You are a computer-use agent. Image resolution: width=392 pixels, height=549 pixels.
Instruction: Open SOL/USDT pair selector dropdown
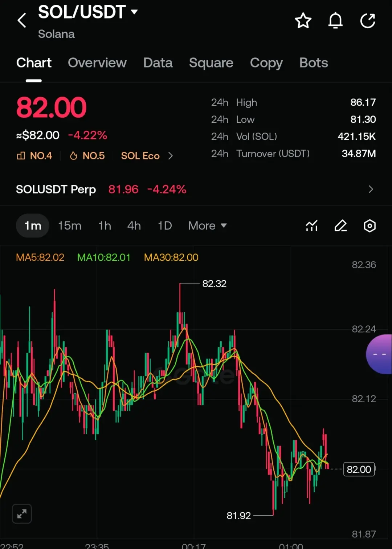(x=88, y=12)
